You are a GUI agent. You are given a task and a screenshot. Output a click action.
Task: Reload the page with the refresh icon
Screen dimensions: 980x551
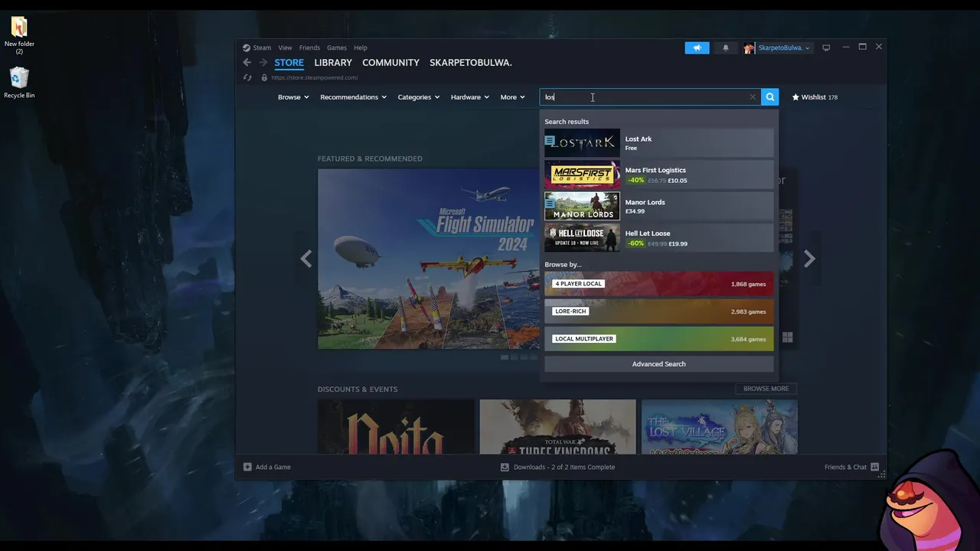coord(247,77)
